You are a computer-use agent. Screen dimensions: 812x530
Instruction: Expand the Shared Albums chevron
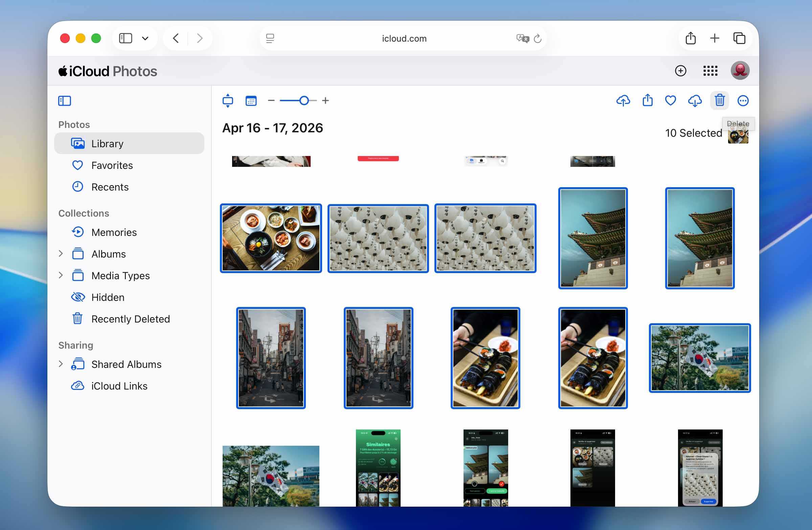coord(61,364)
